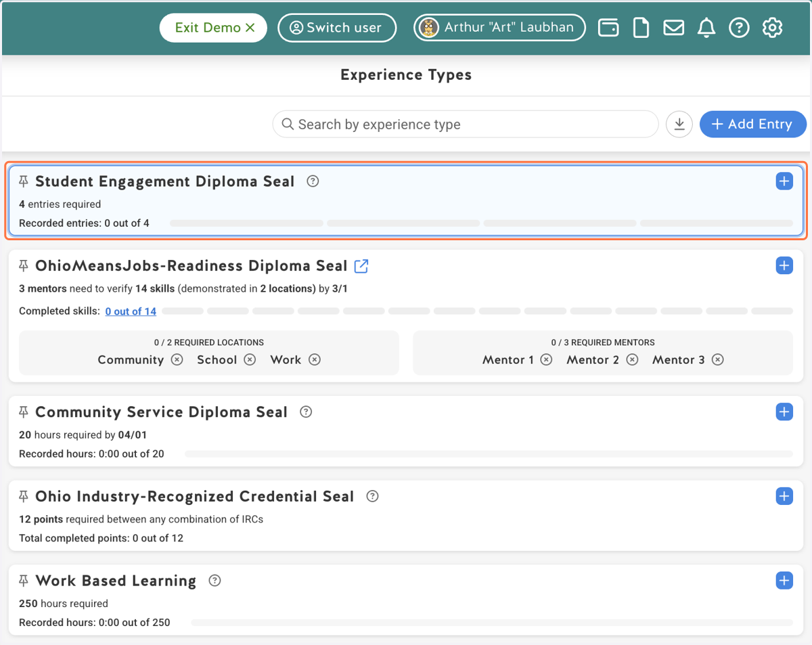
Task: Show help for Community Service Diploma Seal
Action: coord(306,412)
